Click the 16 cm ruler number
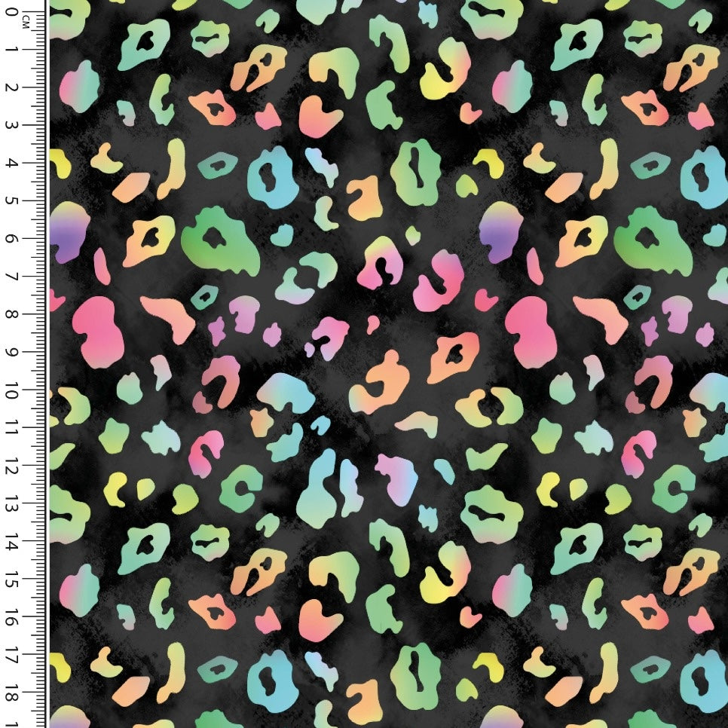Viewport: 728px width, 728px height. click(x=11, y=616)
